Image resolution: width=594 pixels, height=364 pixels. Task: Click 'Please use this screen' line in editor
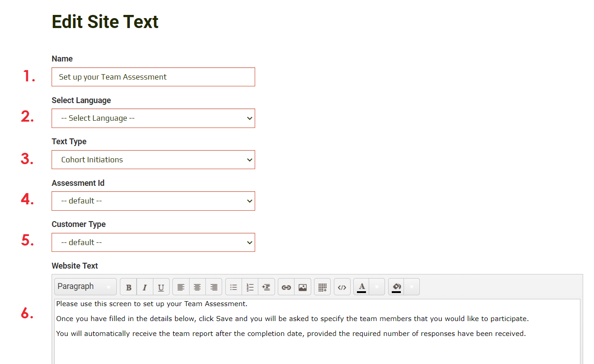coord(152,304)
